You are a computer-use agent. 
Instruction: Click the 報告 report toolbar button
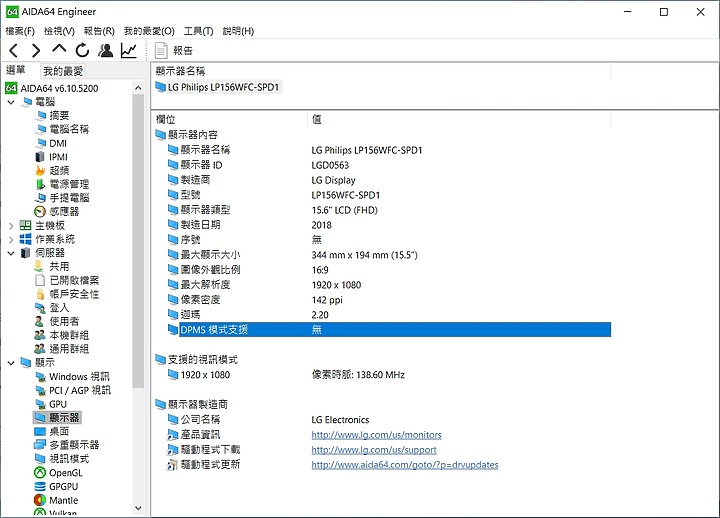pyautogui.click(x=174, y=51)
